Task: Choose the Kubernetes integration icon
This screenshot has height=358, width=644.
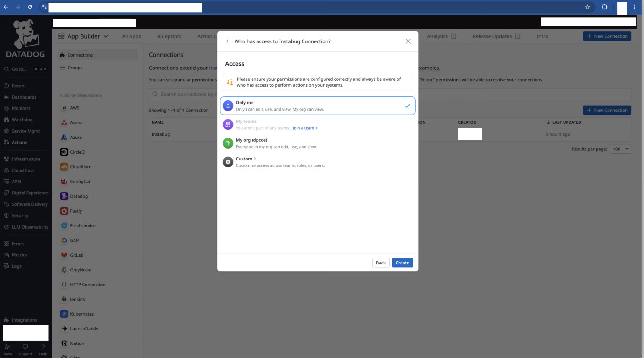Action: click(64, 314)
